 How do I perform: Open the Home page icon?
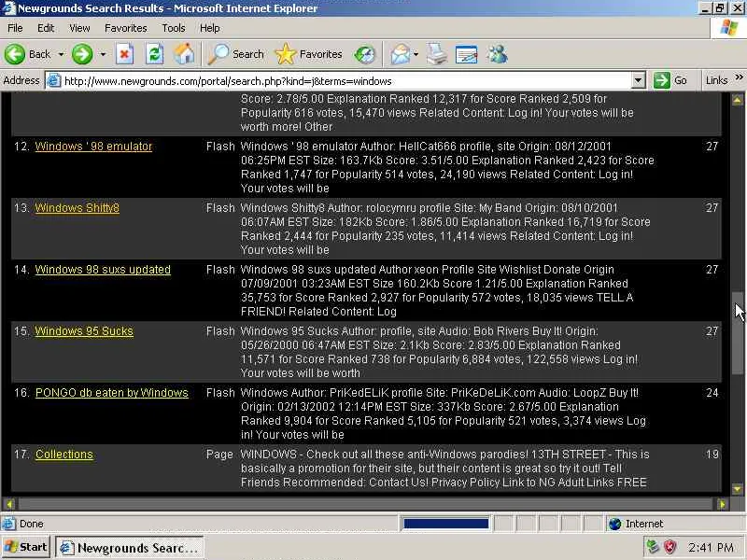click(x=184, y=54)
